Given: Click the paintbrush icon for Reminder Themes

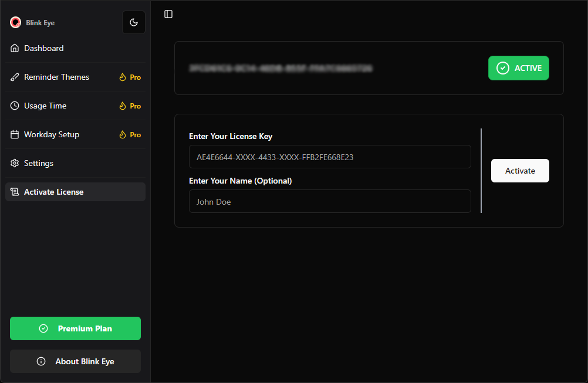Looking at the screenshot, I should pyautogui.click(x=15, y=77).
